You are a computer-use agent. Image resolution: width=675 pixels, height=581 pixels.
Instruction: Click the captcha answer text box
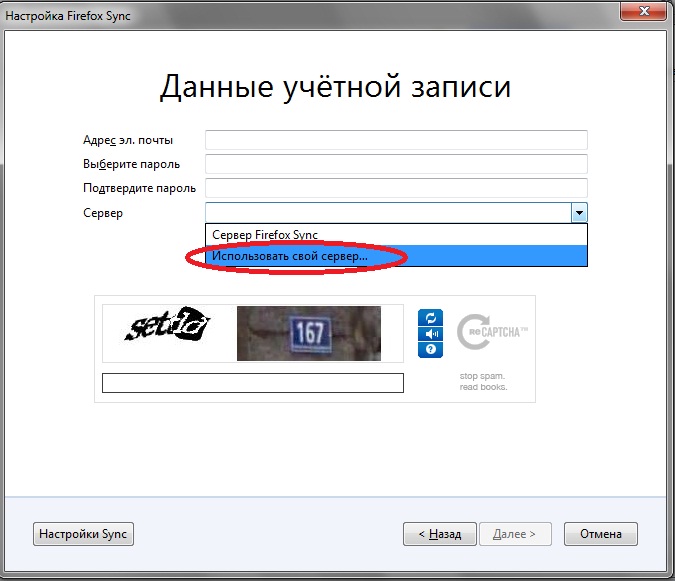coord(253,383)
